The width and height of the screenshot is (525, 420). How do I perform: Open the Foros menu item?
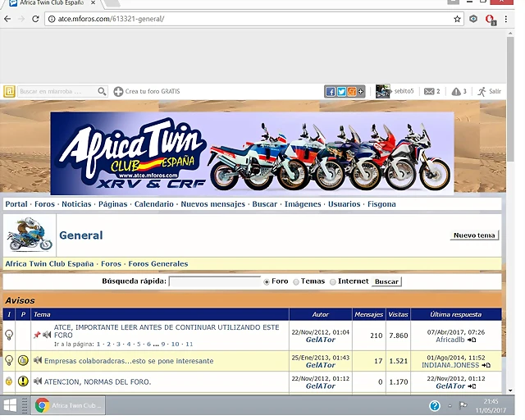pyautogui.click(x=44, y=204)
